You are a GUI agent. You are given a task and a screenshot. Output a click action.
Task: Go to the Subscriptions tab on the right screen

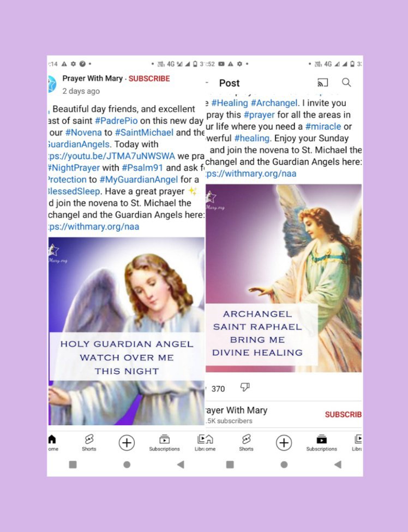pyautogui.click(x=321, y=443)
